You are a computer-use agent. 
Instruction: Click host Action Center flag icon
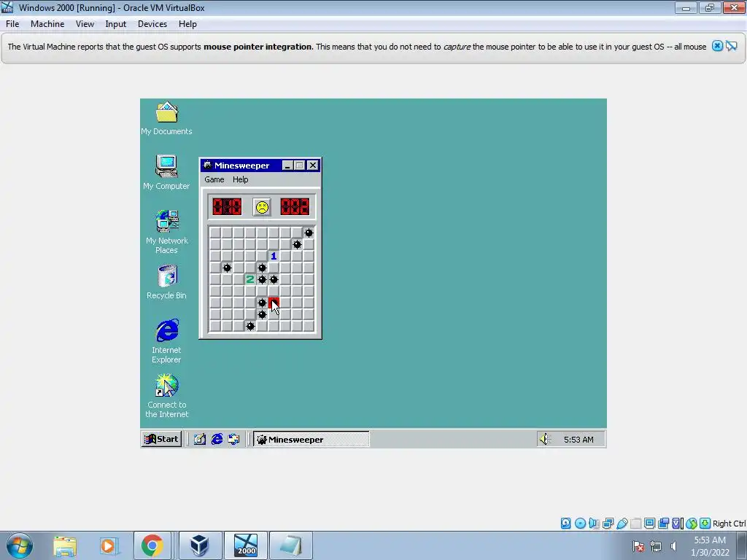(639, 546)
